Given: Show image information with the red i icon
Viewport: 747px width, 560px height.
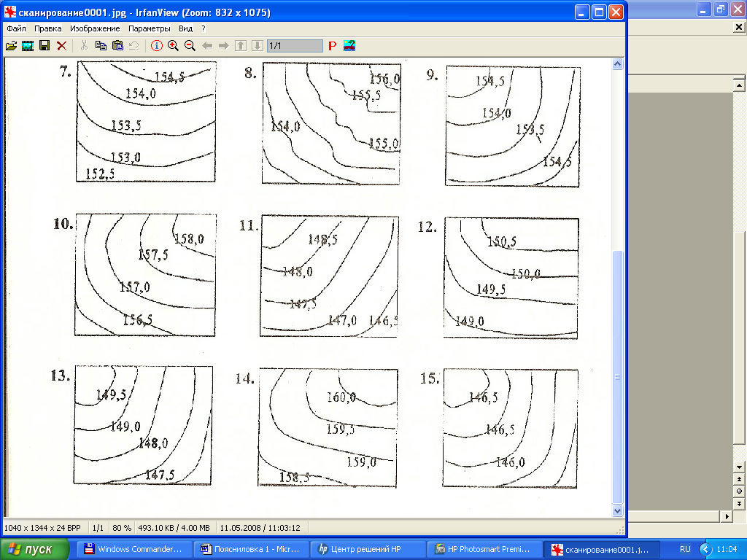Looking at the screenshot, I should (156, 46).
